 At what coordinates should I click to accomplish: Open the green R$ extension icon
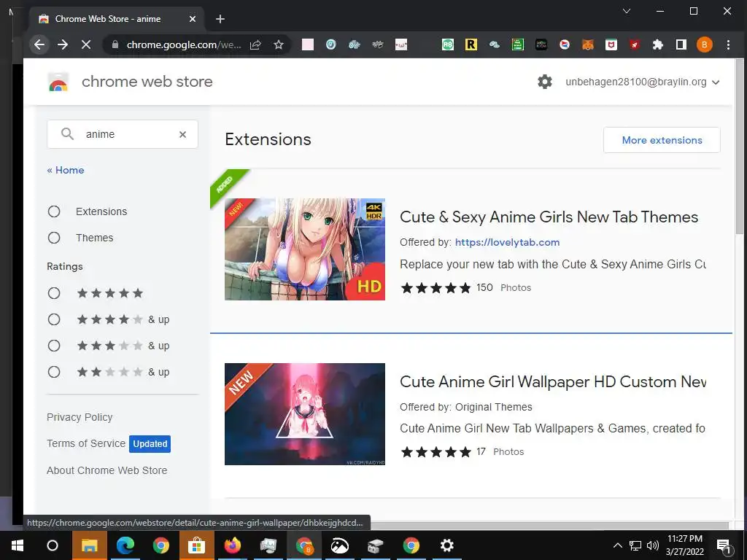pyautogui.click(x=447, y=44)
